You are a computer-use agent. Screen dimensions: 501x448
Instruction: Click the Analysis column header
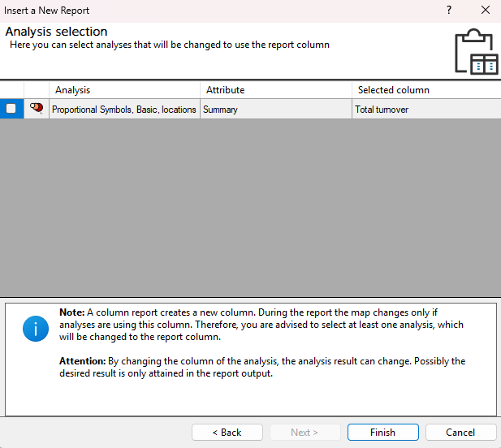point(124,90)
